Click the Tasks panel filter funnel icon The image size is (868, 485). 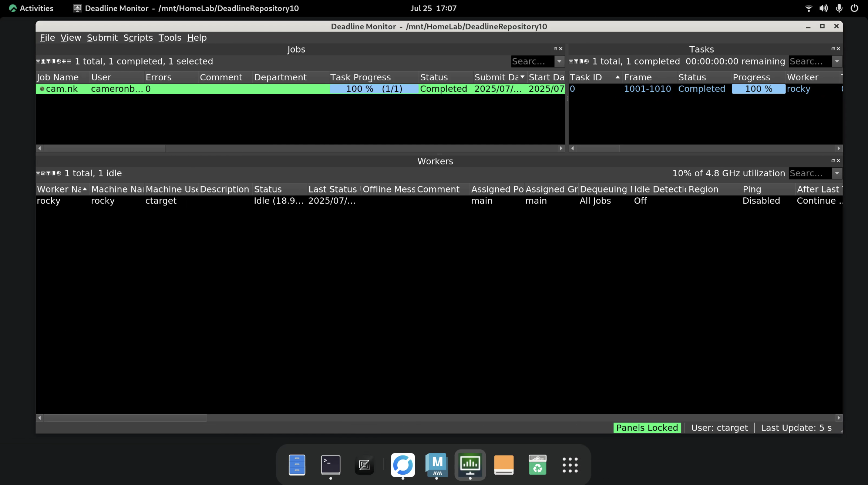click(576, 61)
